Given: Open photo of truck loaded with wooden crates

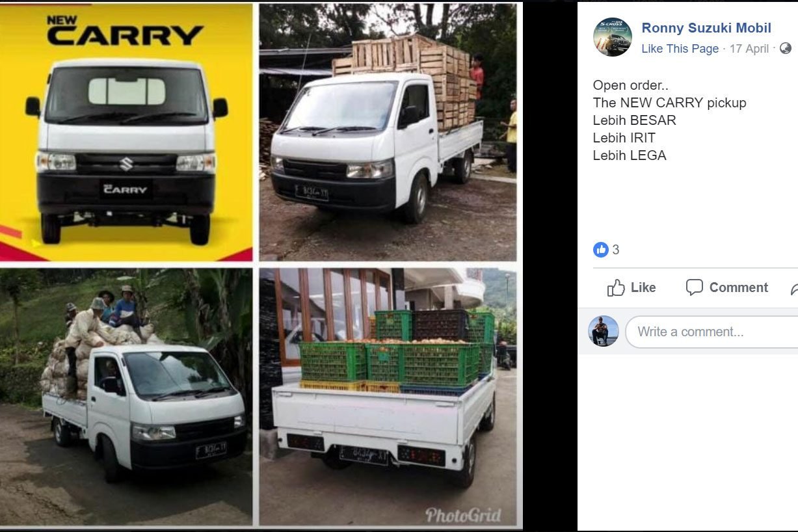Looking at the screenshot, I should click(388, 132).
